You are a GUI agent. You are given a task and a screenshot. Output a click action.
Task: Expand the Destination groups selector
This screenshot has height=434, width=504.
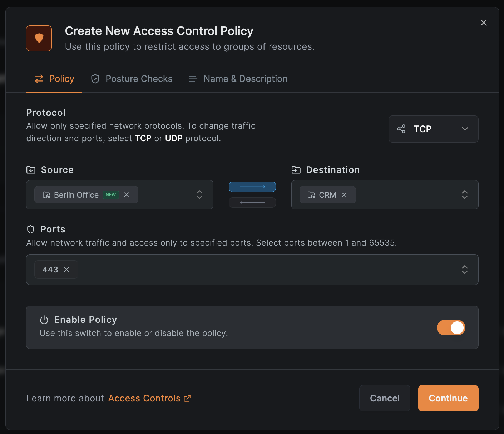pos(464,194)
